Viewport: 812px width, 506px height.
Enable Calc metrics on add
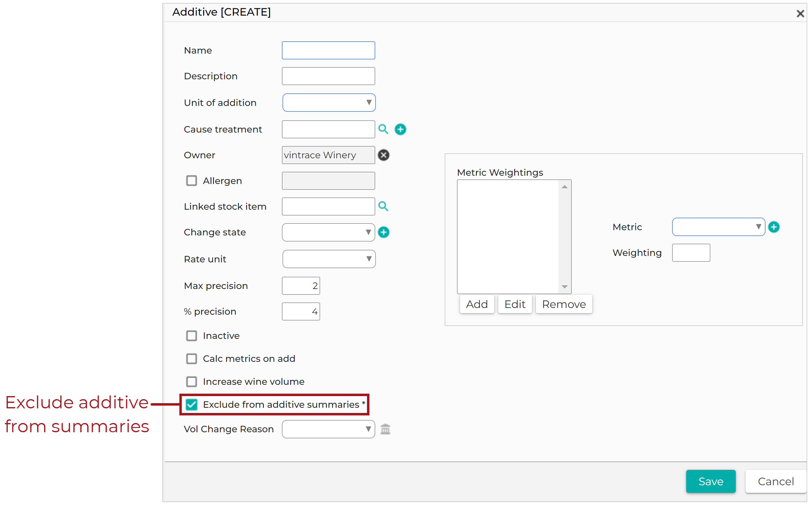tap(191, 359)
